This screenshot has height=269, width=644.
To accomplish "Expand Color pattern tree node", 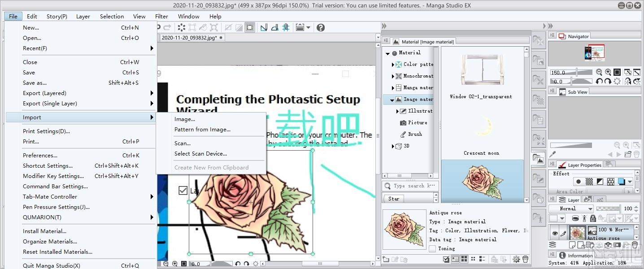I will 393,65.
